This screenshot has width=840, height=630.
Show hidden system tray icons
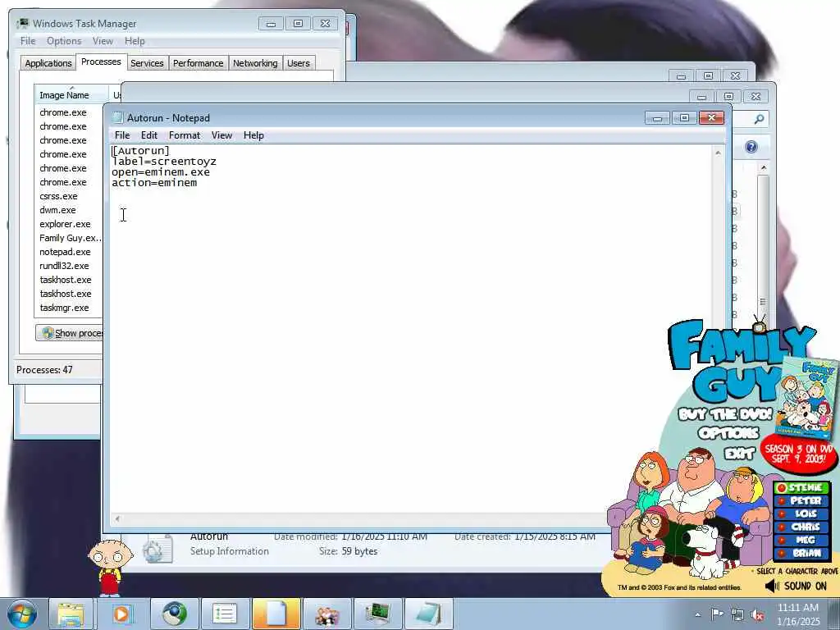coord(697,614)
